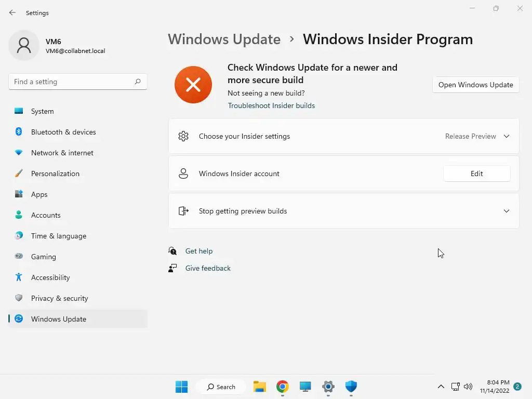Click the Accessibility figure icon
The height and width of the screenshot is (399, 532).
tap(19, 277)
